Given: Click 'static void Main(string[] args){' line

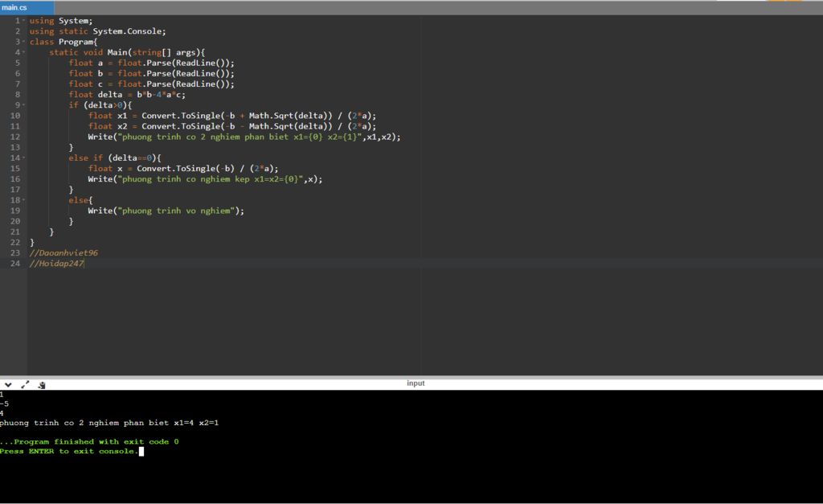Looking at the screenshot, I should (127, 52).
